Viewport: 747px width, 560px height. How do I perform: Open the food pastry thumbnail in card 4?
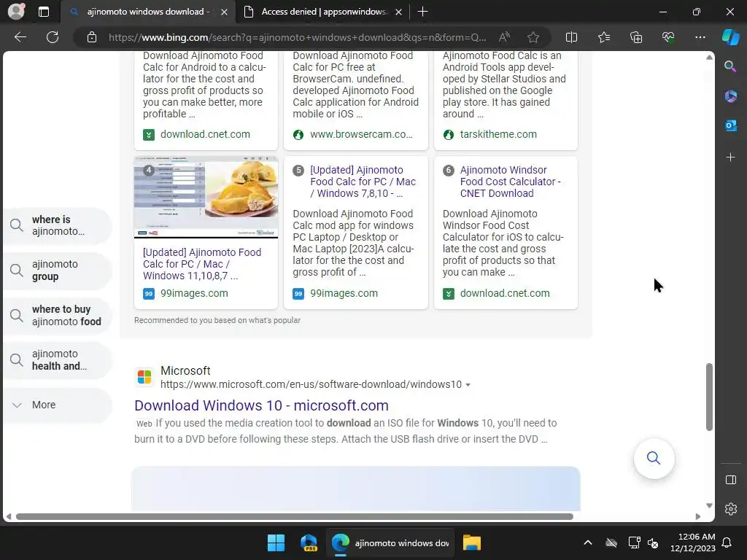coord(206,197)
